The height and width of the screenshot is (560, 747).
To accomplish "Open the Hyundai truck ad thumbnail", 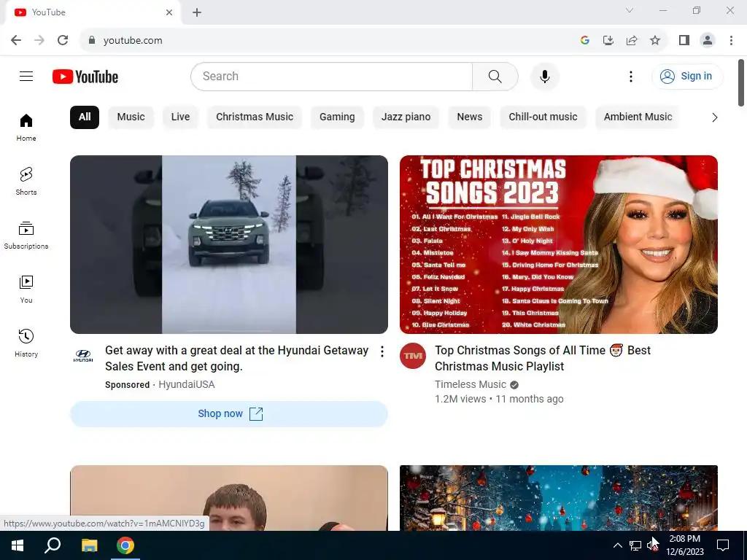I will point(228,244).
